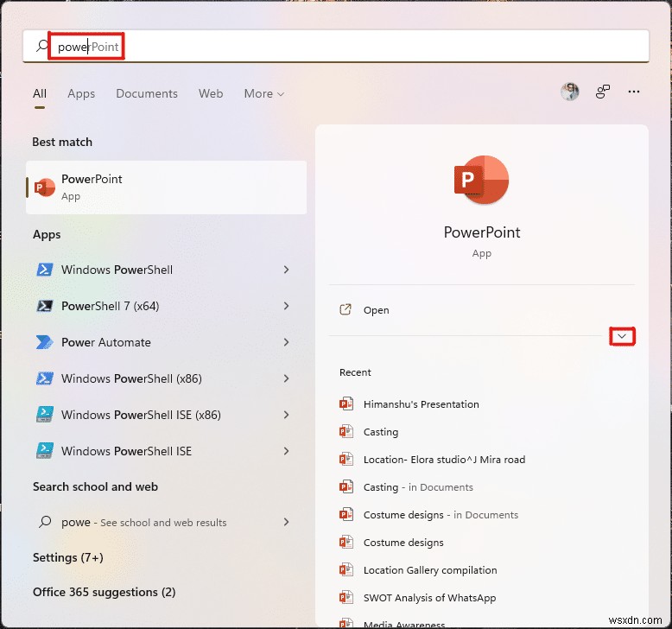The height and width of the screenshot is (629, 672).
Task: Click file icon of Costume designs - in Documents
Action: tap(346, 515)
